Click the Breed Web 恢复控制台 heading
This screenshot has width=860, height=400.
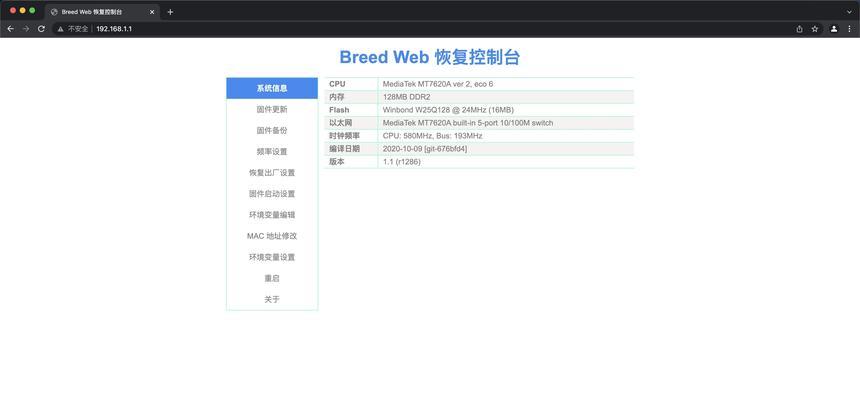(429, 57)
